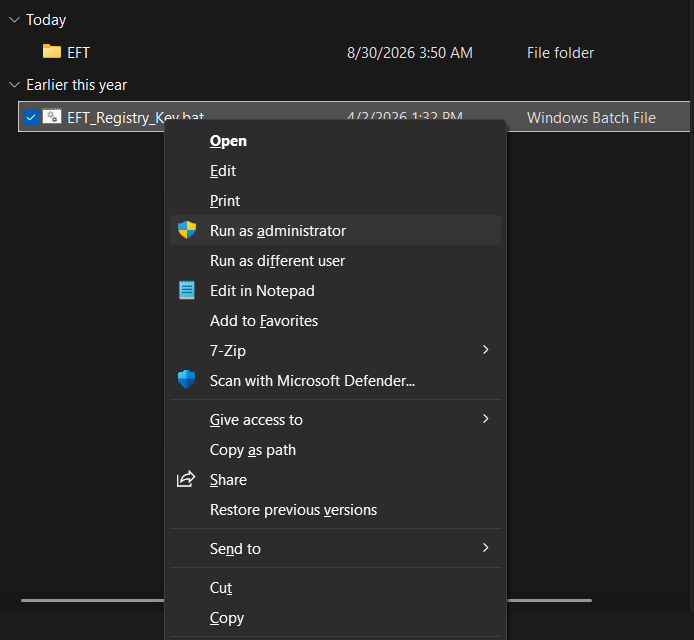Click the EFT folder icon
Image resolution: width=694 pixels, height=640 pixels.
52,51
